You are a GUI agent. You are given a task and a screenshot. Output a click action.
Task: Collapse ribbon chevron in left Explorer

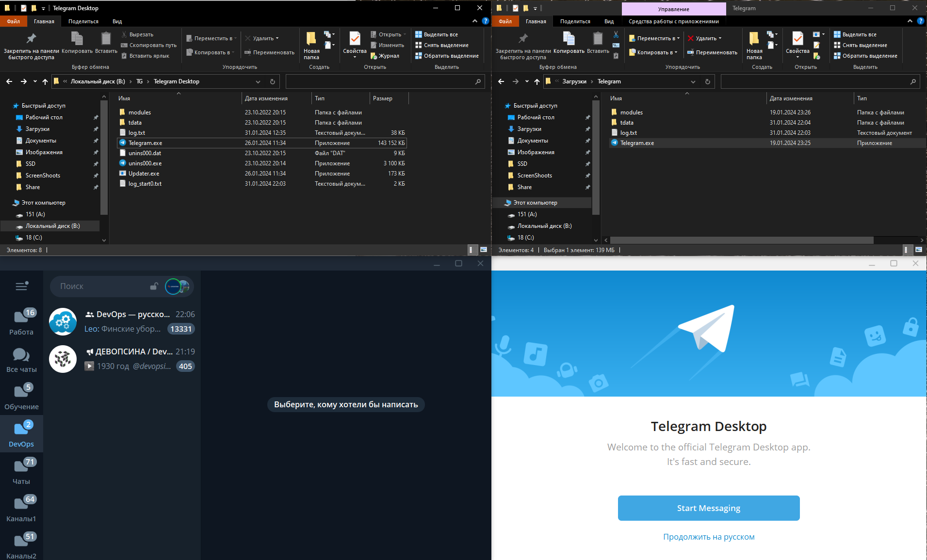coord(474,21)
